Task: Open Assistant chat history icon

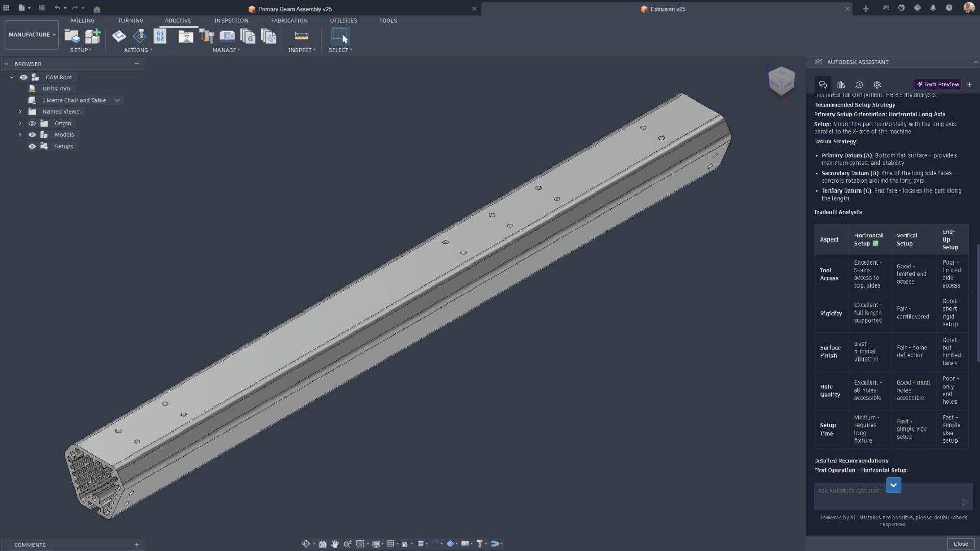Action: [x=859, y=85]
